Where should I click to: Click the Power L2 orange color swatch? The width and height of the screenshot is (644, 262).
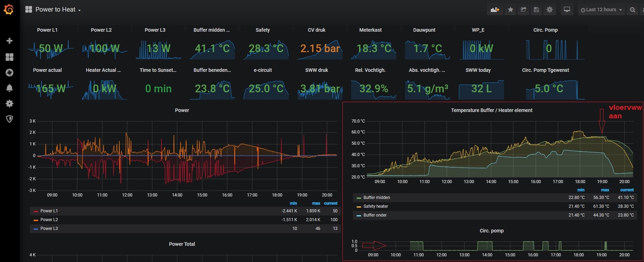tap(36, 220)
